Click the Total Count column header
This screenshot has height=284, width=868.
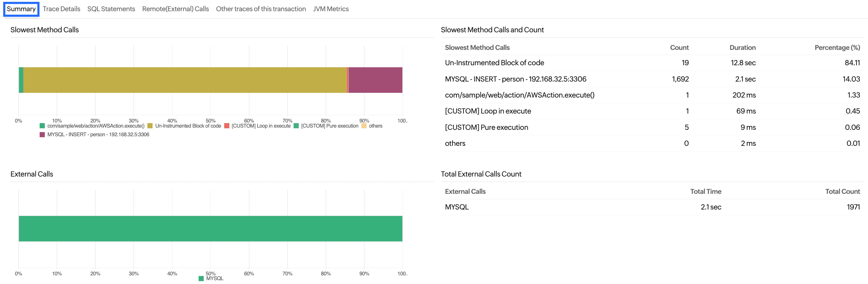click(x=842, y=192)
